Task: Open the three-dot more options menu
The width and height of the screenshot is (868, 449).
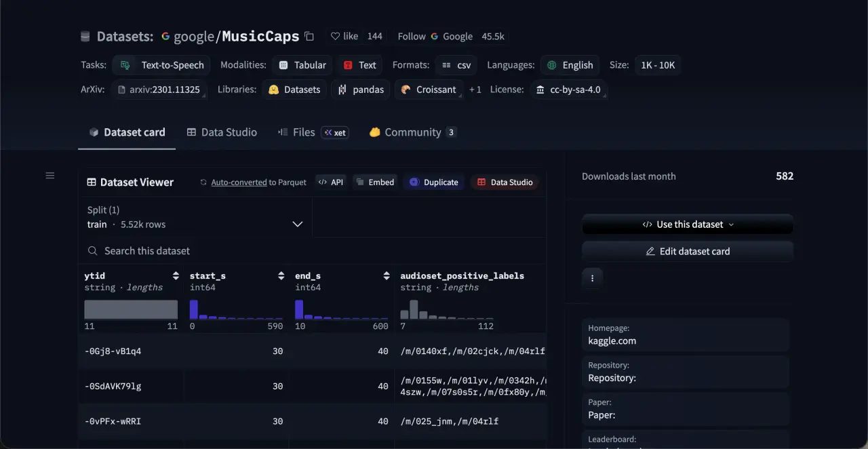Action: [592, 278]
